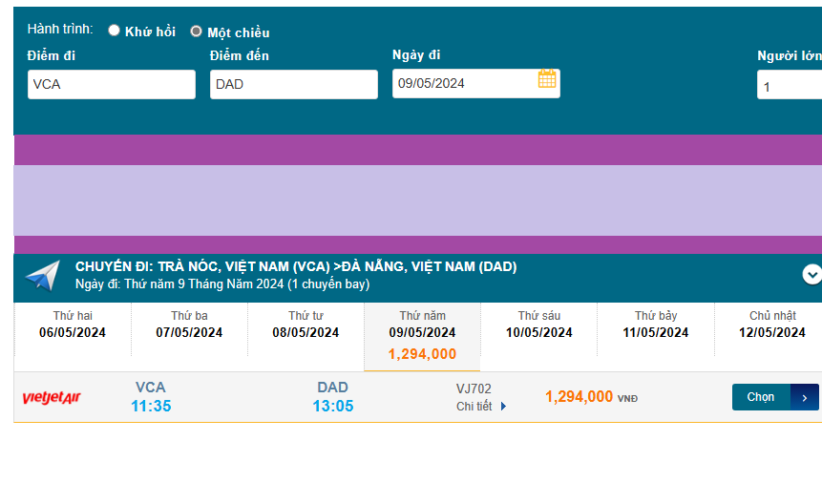
Task: Click the paper airplane flight icon
Action: [42, 276]
